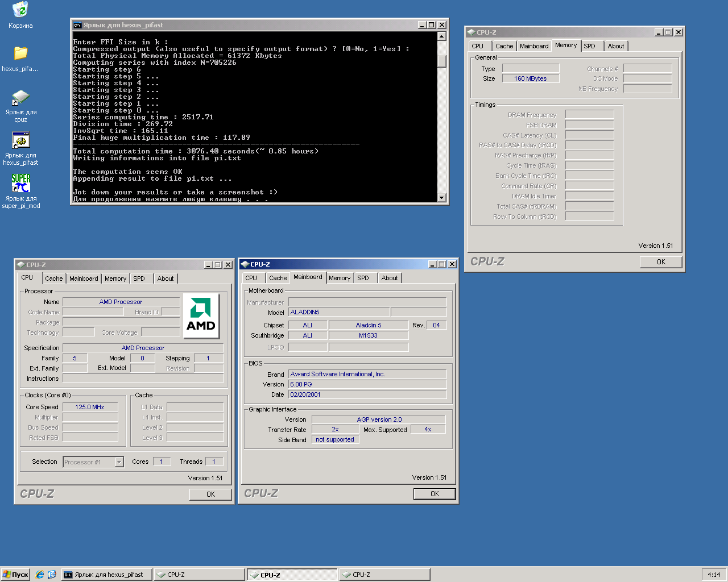Click the Award Software International BIOS brand
This screenshot has width=728, height=582.
tap(367, 375)
